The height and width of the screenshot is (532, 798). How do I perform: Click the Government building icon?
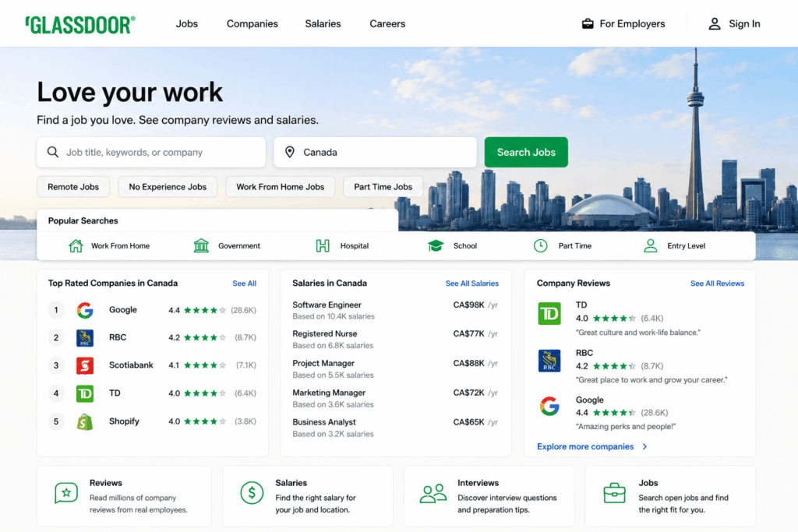point(201,245)
